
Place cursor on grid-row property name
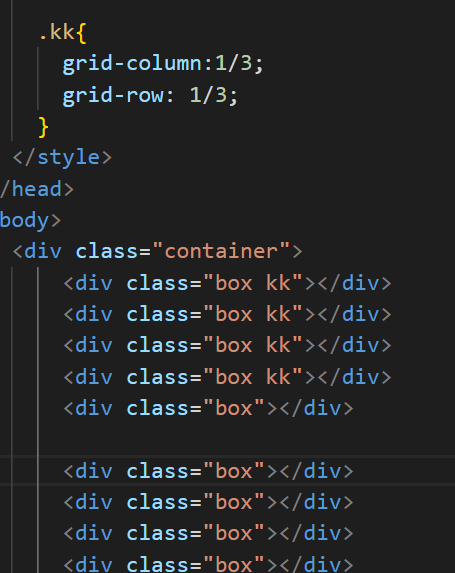pos(113,96)
